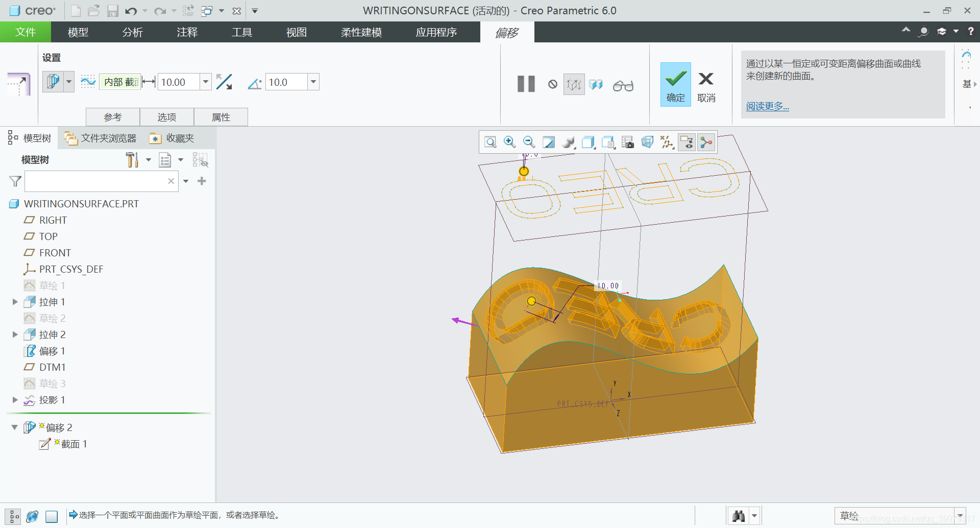Toggle the unattached preview mode
Screen dimensions: 980x528
(574, 84)
